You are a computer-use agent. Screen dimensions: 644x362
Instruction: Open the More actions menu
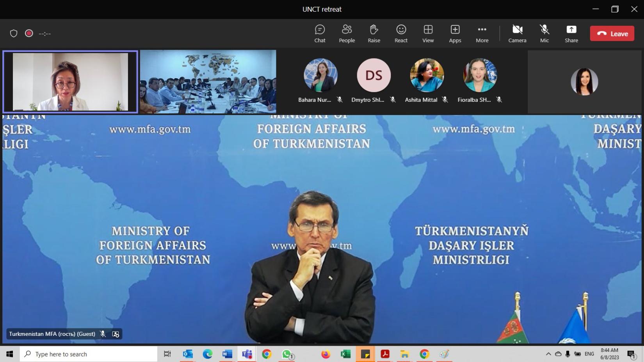click(x=482, y=34)
